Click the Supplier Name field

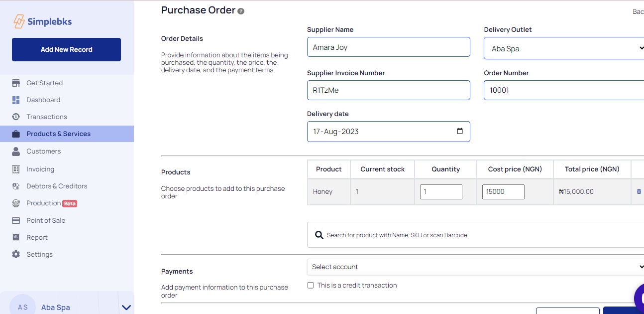pos(389,47)
